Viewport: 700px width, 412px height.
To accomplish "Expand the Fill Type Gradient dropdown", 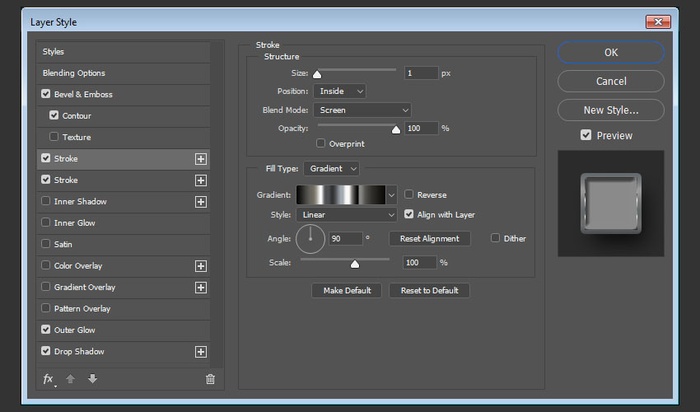I will coord(332,169).
